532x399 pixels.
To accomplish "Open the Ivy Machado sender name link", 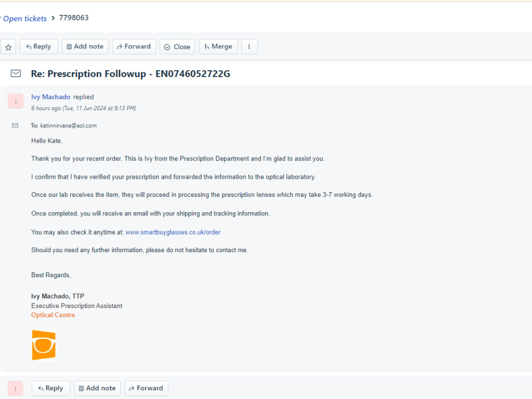I will [51, 97].
